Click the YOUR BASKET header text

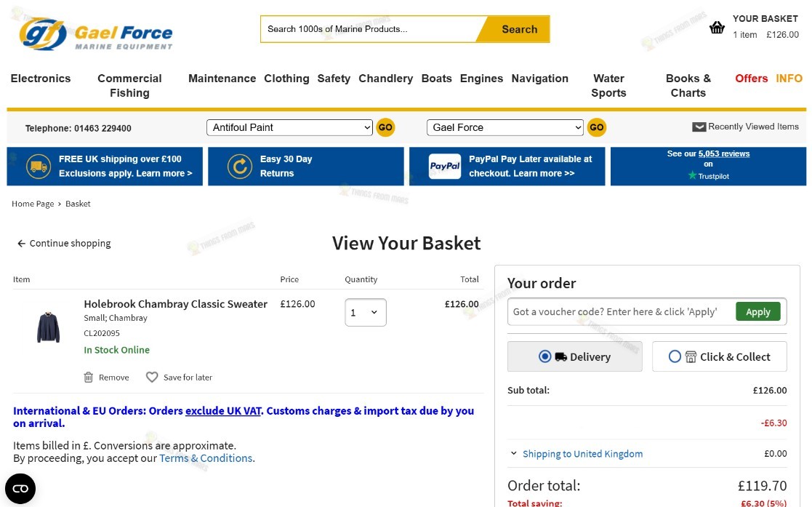[x=765, y=19]
